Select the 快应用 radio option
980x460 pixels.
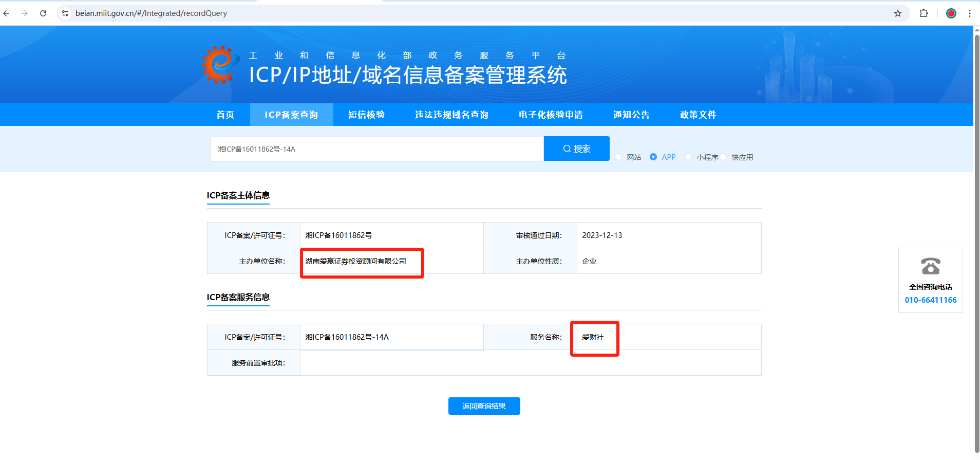click(723, 157)
